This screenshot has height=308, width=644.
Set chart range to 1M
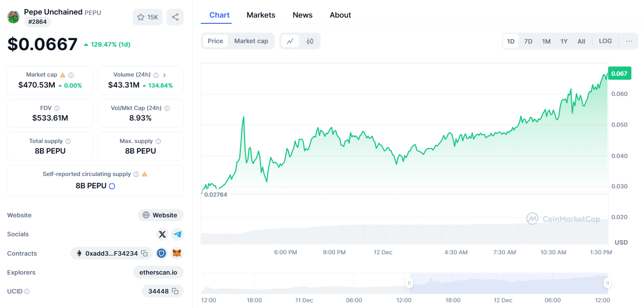(x=546, y=41)
